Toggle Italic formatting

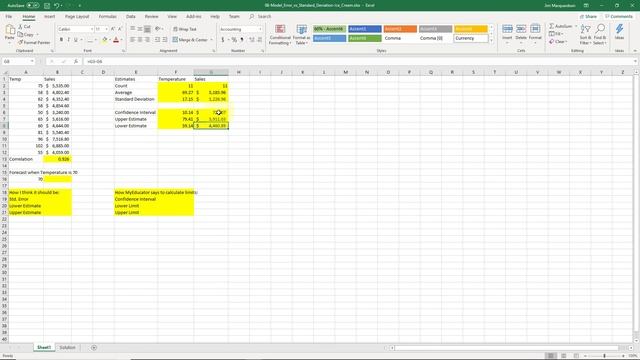68,40
